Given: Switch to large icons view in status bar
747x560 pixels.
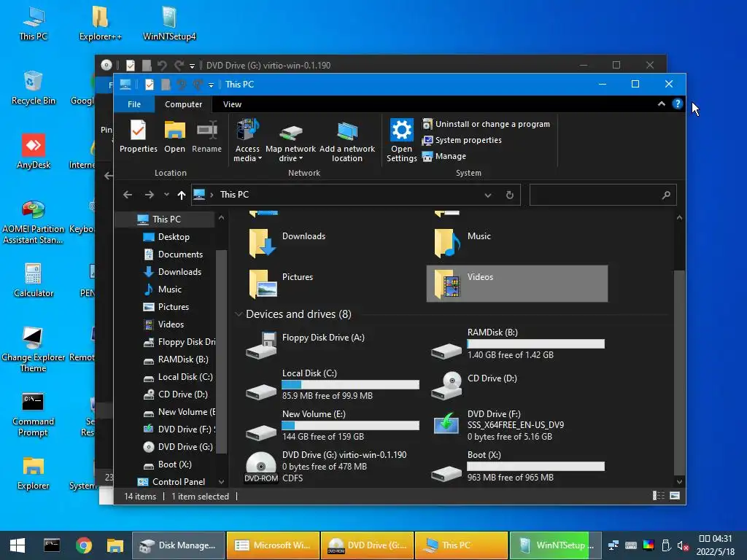Looking at the screenshot, I should point(675,496).
